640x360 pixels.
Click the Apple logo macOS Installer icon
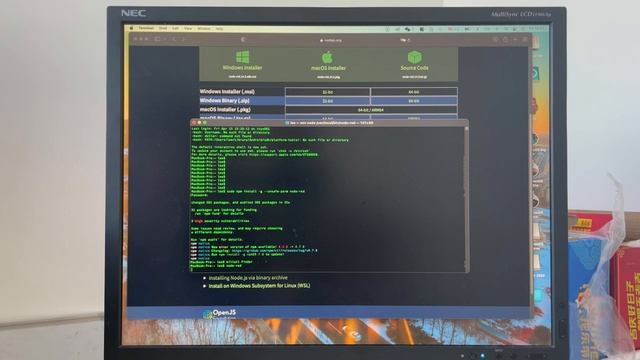coord(328,57)
